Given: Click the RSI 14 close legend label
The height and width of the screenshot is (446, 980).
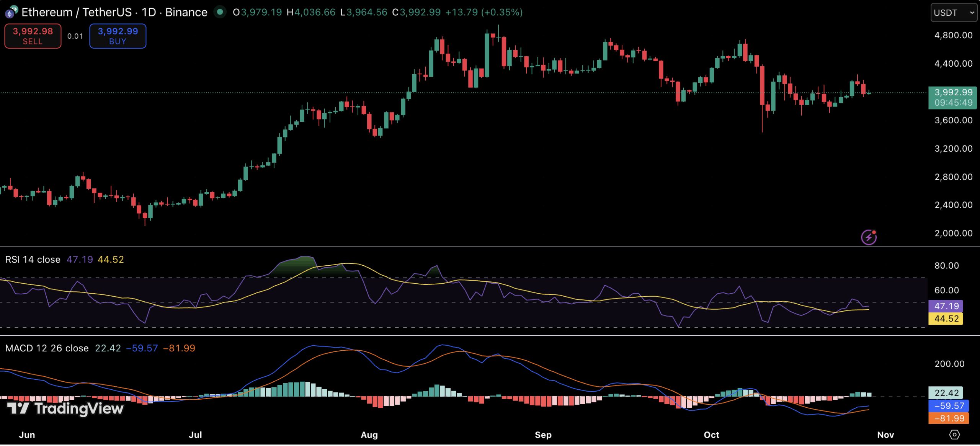Looking at the screenshot, I should click(33, 259).
